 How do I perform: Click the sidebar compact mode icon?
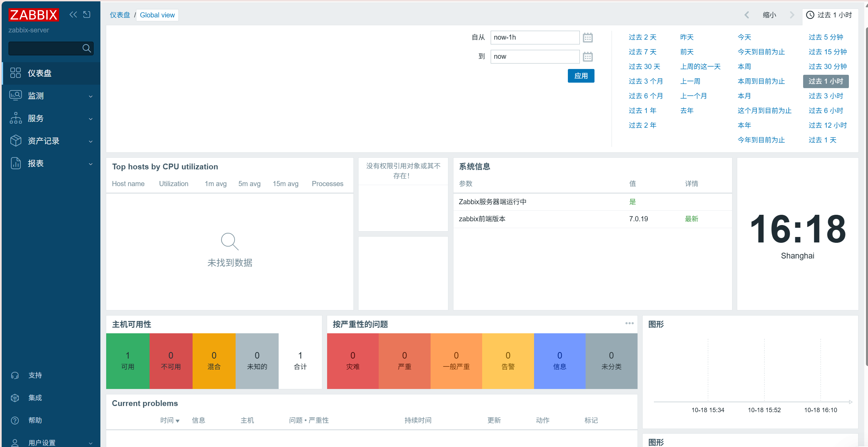(87, 14)
